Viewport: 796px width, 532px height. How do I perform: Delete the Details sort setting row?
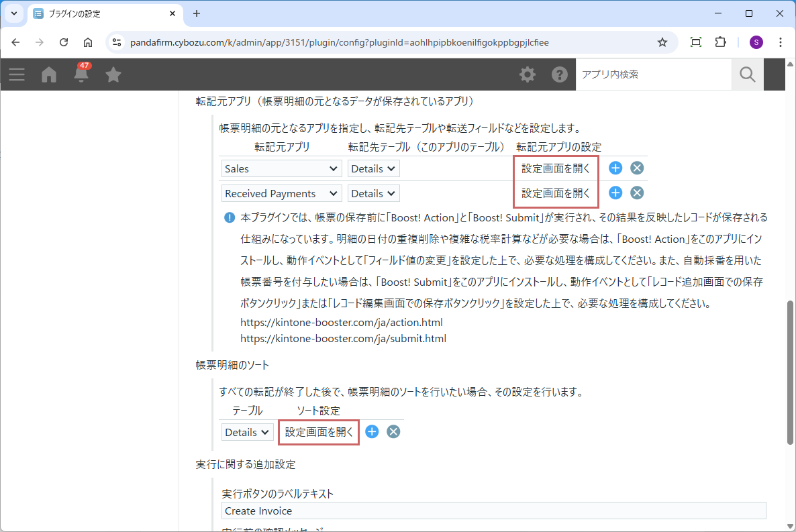click(x=393, y=432)
